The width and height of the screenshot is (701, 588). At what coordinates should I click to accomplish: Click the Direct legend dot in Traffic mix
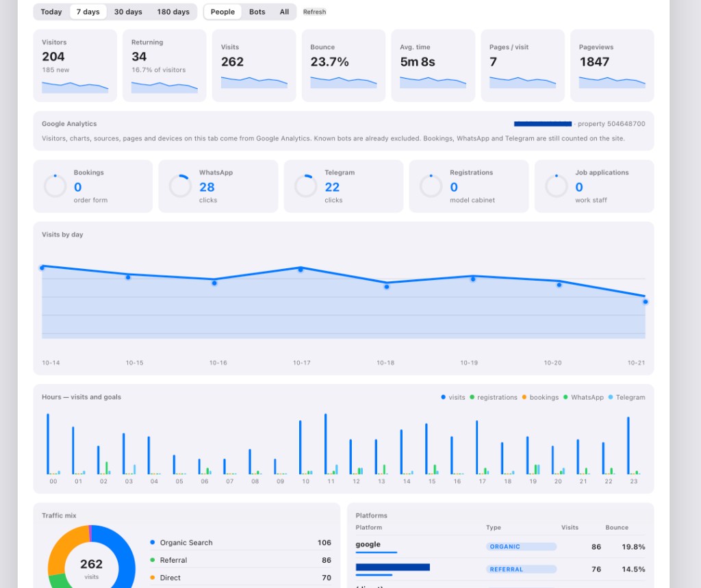point(153,578)
